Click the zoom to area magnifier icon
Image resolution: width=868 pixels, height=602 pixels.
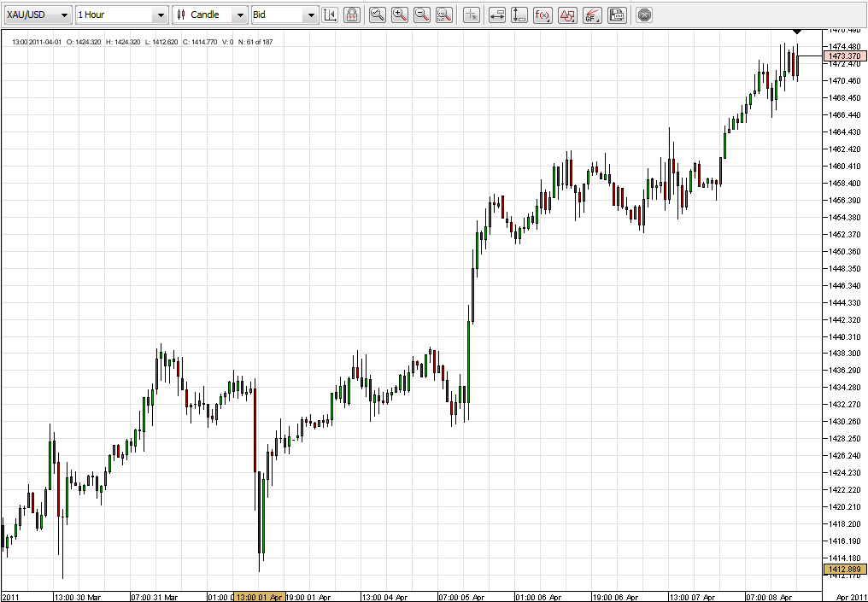(x=378, y=15)
